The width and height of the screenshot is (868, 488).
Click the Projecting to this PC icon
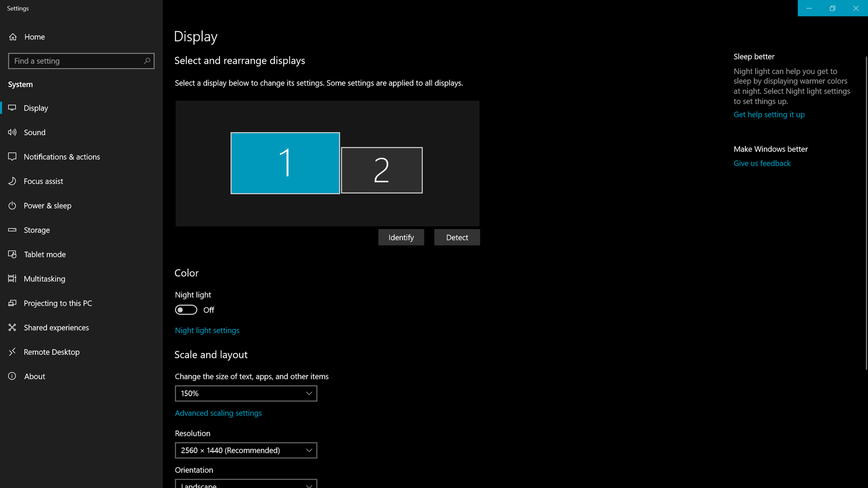(x=12, y=303)
